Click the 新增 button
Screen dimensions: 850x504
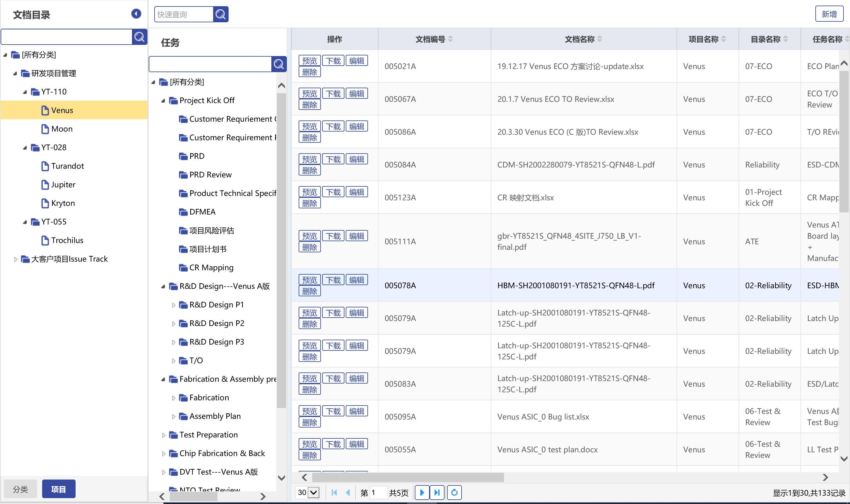click(x=829, y=14)
